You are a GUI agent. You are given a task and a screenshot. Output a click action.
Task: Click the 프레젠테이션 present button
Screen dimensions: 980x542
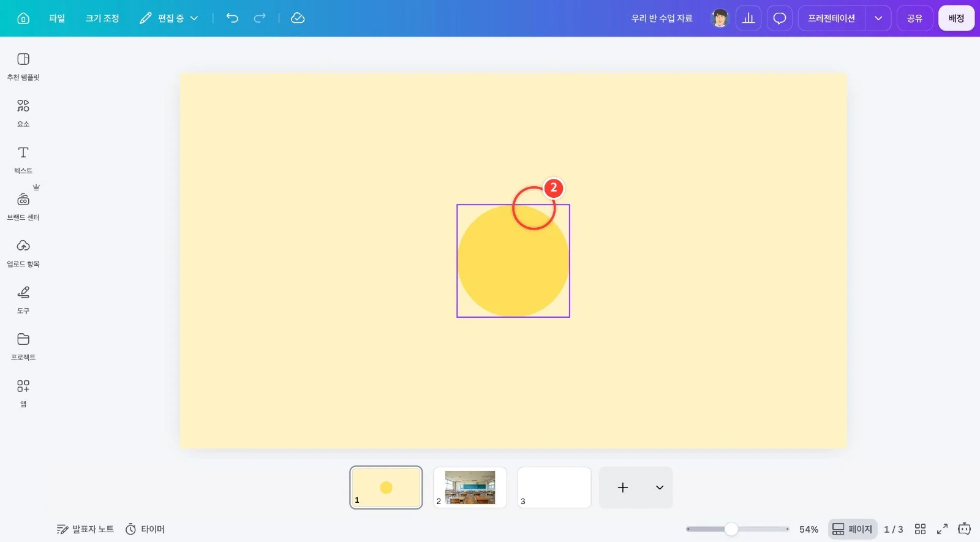831,18
